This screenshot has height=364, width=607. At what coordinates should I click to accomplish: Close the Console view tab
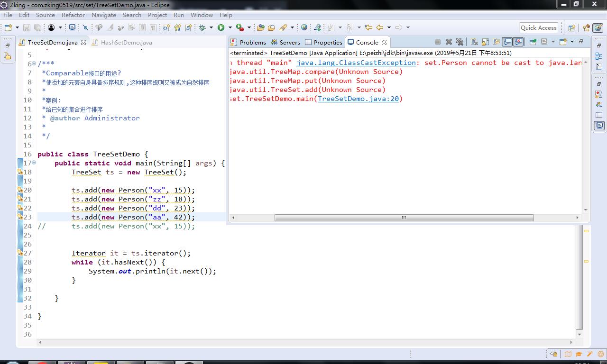(384, 42)
